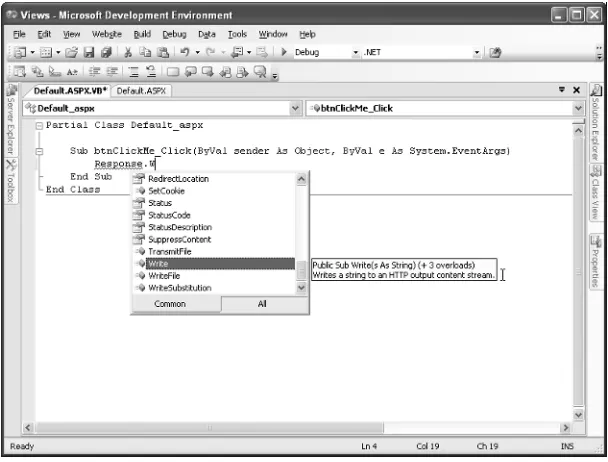Click the Toggle Bookmark rectangle icon
This screenshot has height=462, width=608.
(173, 72)
